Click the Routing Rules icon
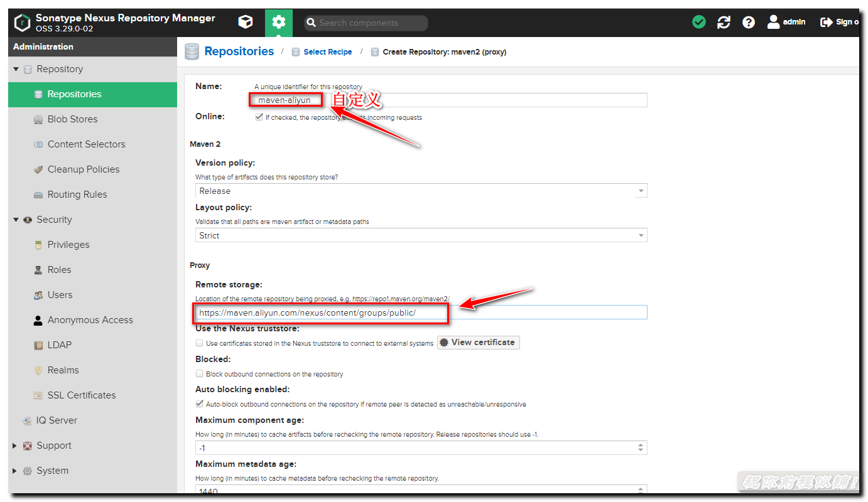 (x=38, y=195)
